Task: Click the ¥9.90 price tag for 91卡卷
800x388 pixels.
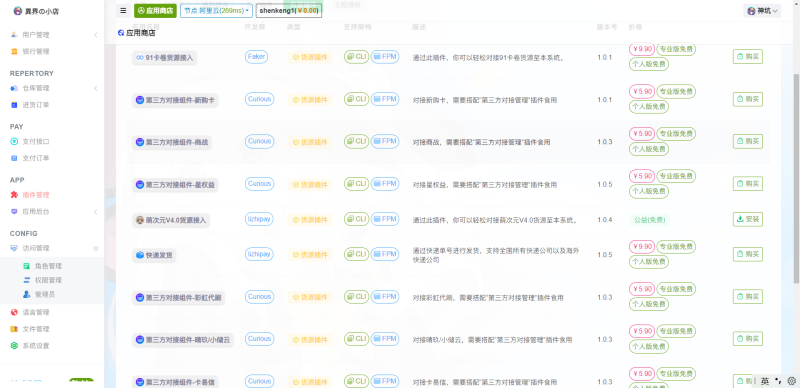Action: point(642,50)
